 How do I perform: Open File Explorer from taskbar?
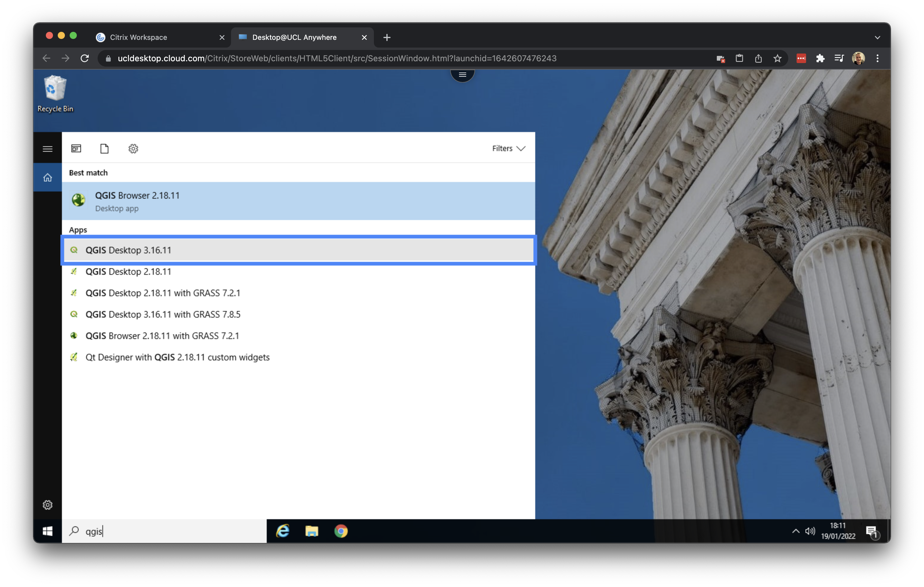tap(312, 531)
